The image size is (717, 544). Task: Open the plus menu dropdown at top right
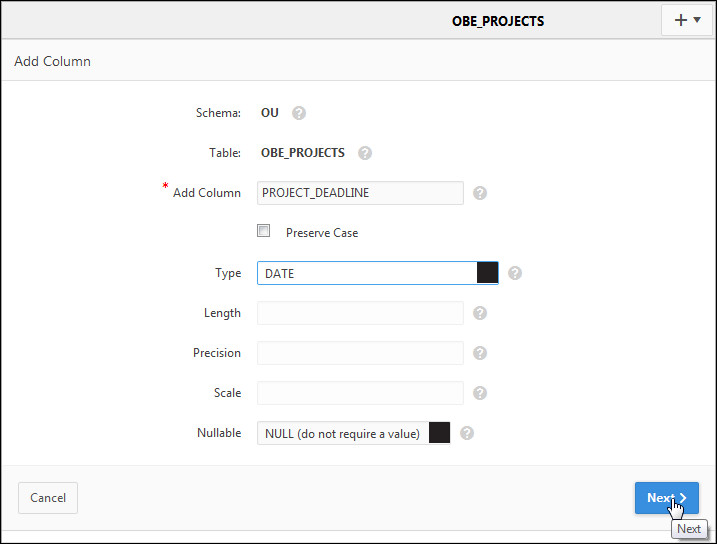pos(688,20)
